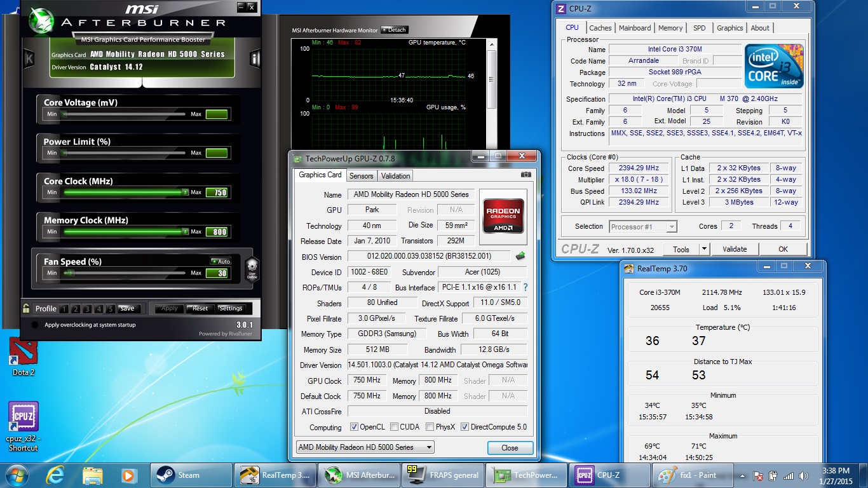868x488 pixels.
Task: Open the Mainboard tab in CPU-Z
Action: tap(635, 28)
